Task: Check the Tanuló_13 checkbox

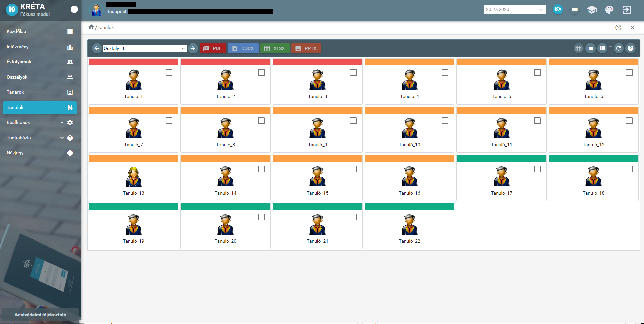Action: tap(169, 169)
